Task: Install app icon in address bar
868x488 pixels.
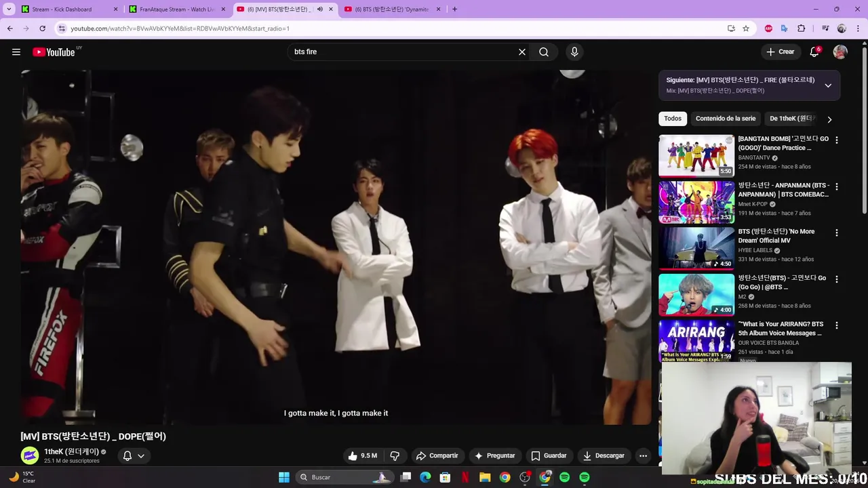Action: coord(731,28)
